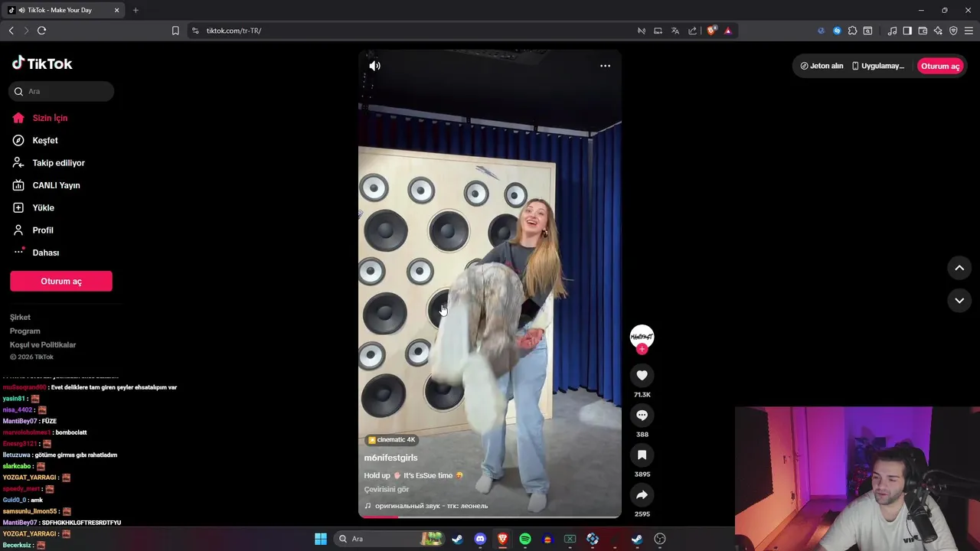The image size is (980, 551).
Task: Go back with browser back arrow
Action: 11,31
